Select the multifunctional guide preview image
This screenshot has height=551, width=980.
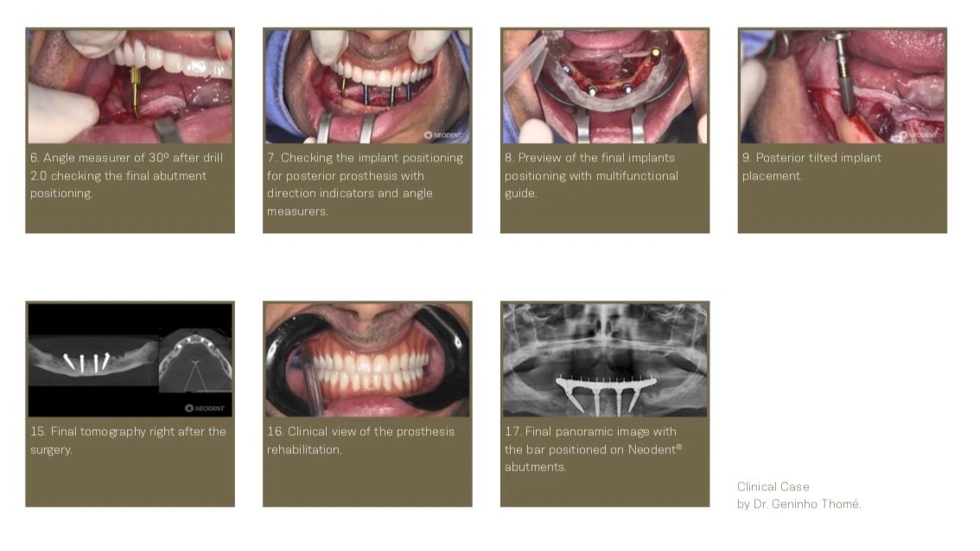(605, 86)
